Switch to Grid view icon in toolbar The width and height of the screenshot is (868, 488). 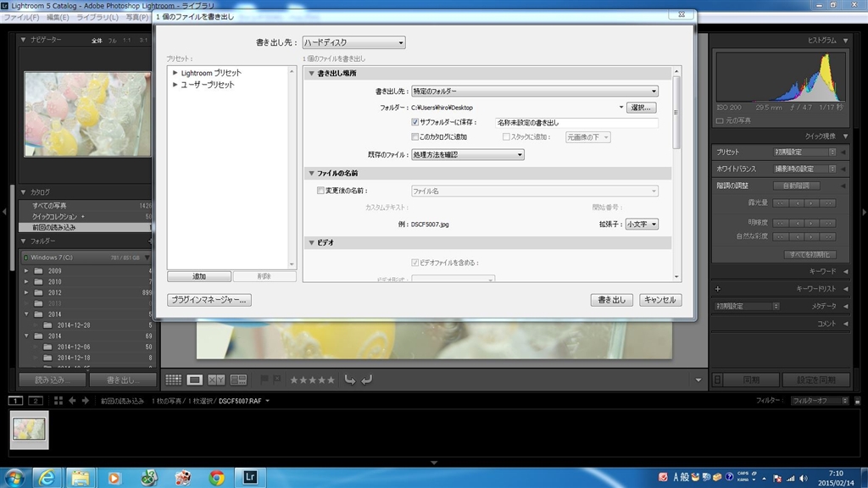tap(173, 380)
